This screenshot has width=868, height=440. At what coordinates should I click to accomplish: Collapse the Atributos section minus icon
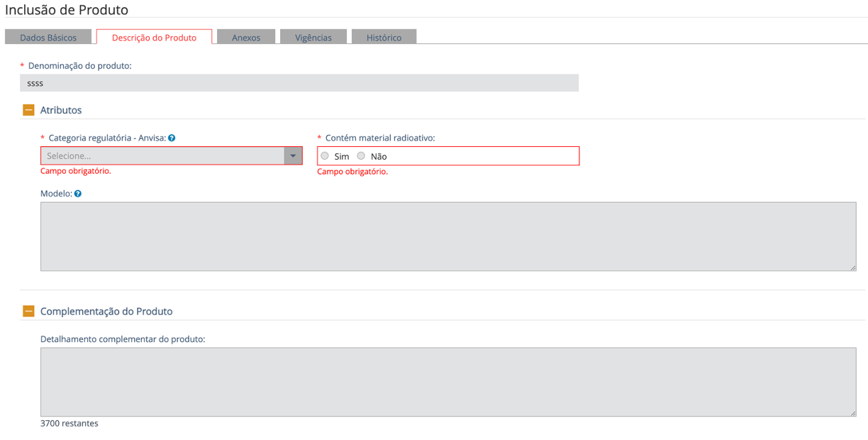[x=28, y=110]
